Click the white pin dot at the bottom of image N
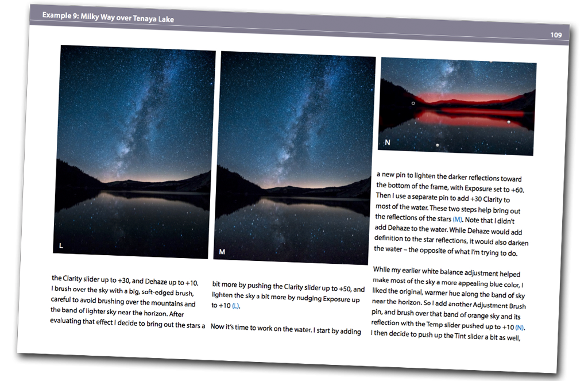The image size is (588, 381). [437, 145]
